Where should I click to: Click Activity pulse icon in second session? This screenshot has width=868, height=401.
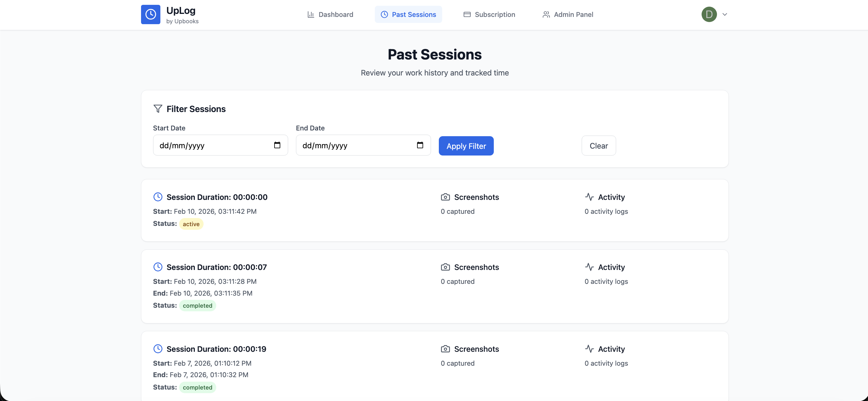coord(589,267)
